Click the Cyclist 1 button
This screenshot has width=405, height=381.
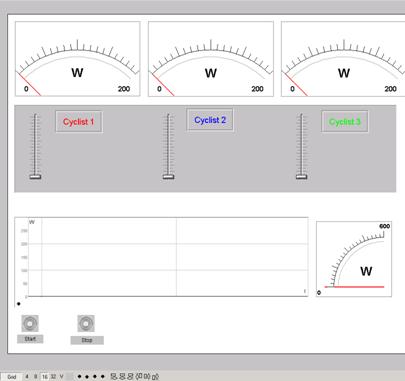pos(79,122)
